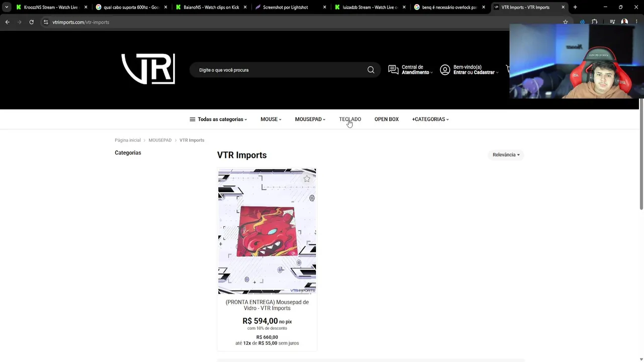Click the browser forward arrow
This screenshot has height=362, width=644.
click(x=19, y=22)
